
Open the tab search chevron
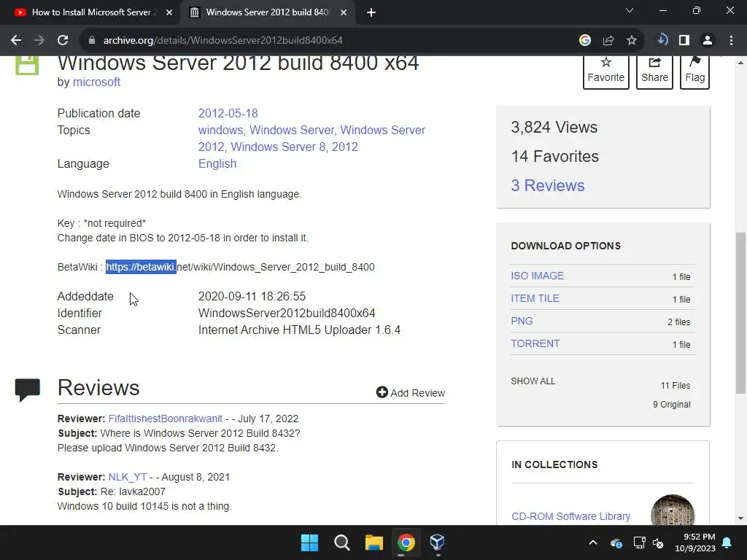[x=630, y=10]
